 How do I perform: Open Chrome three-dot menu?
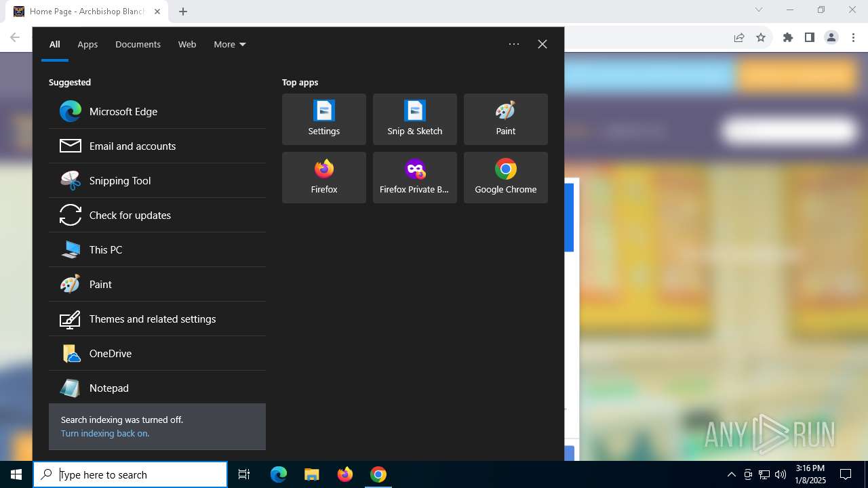(853, 38)
